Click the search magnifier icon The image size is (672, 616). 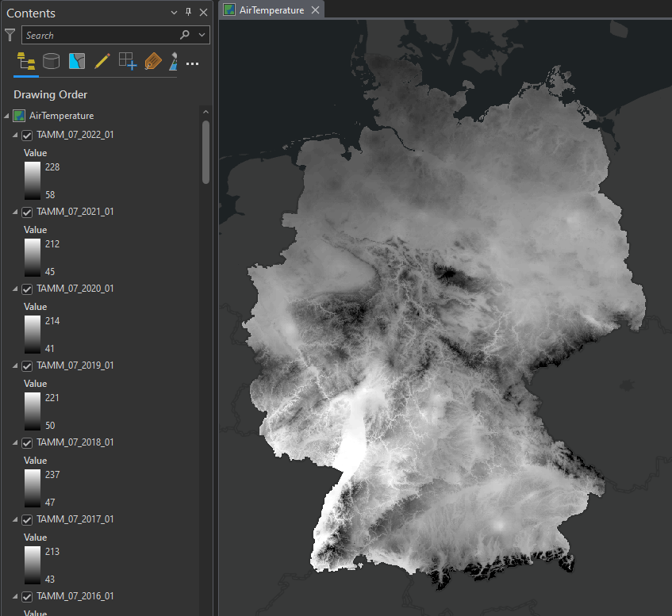point(185,35)
